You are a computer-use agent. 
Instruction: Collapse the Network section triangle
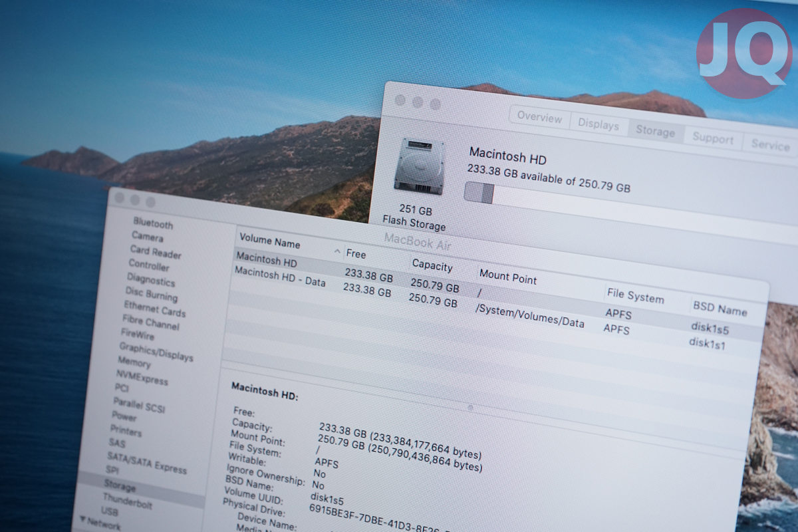coord(83,518)
